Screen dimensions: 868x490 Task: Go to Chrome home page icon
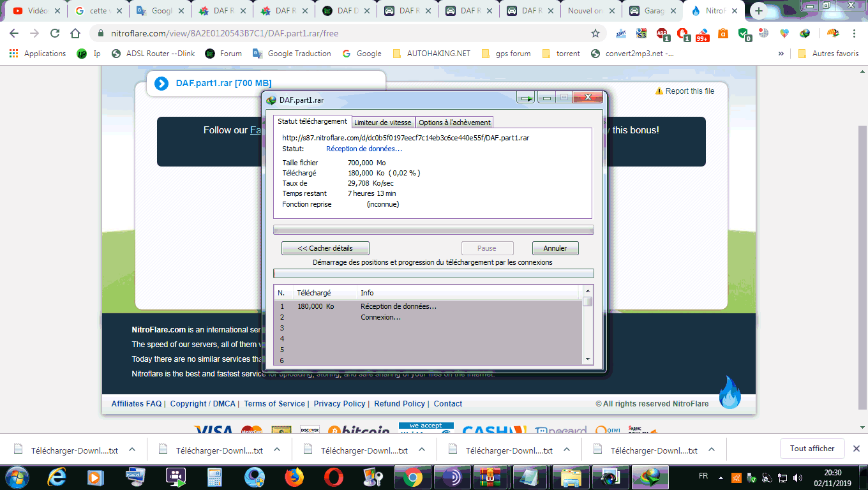(x=75, y=33)
